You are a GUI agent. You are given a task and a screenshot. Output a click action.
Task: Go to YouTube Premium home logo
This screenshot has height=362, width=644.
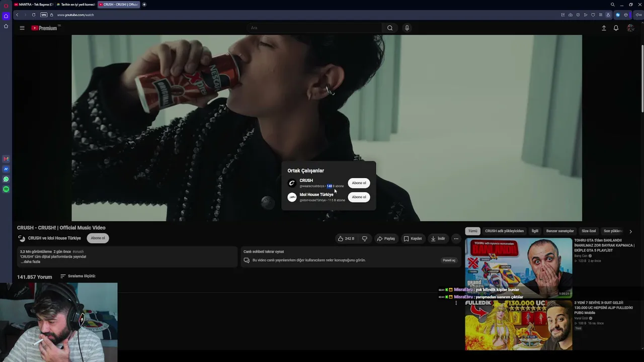coord(44,28)
